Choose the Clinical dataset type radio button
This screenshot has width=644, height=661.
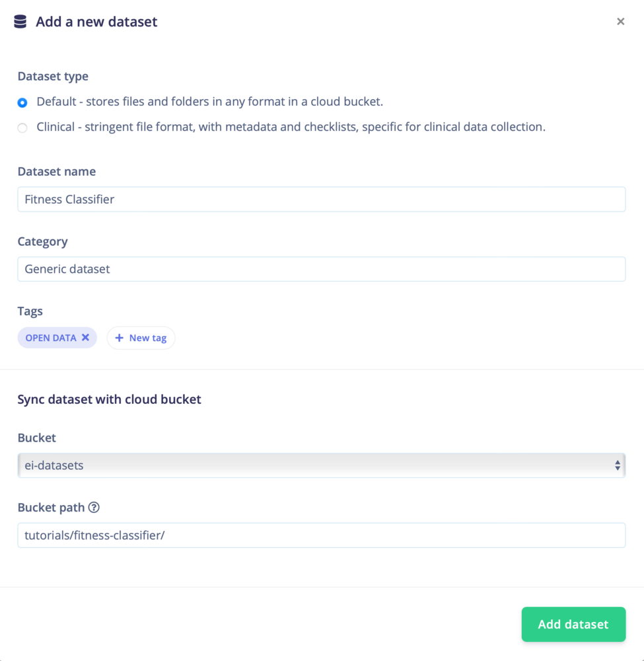(x=22, y=128)
